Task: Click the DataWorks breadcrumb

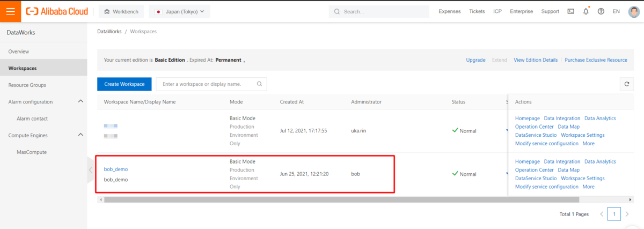Action: [x=109, y=32]
